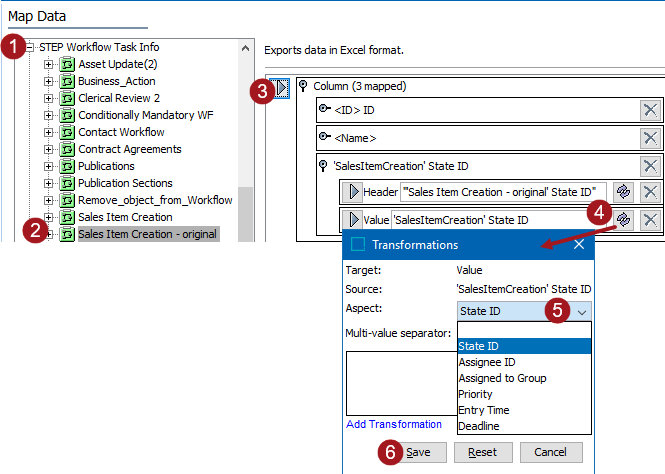Screen dimensions: 665x474
Task: Delete the Header row with X
Action: [x=650, y=192]
